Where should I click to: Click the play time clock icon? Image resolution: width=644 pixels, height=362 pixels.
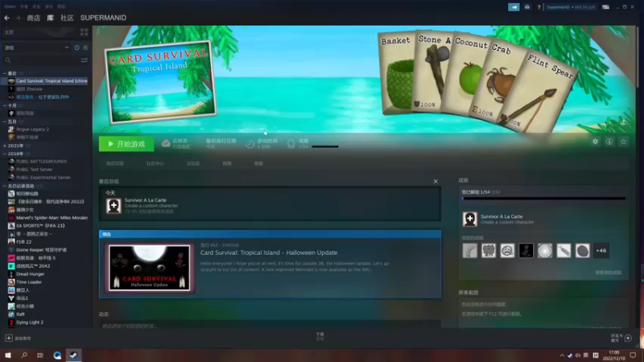pyautogui.click(x=250, y=144)
